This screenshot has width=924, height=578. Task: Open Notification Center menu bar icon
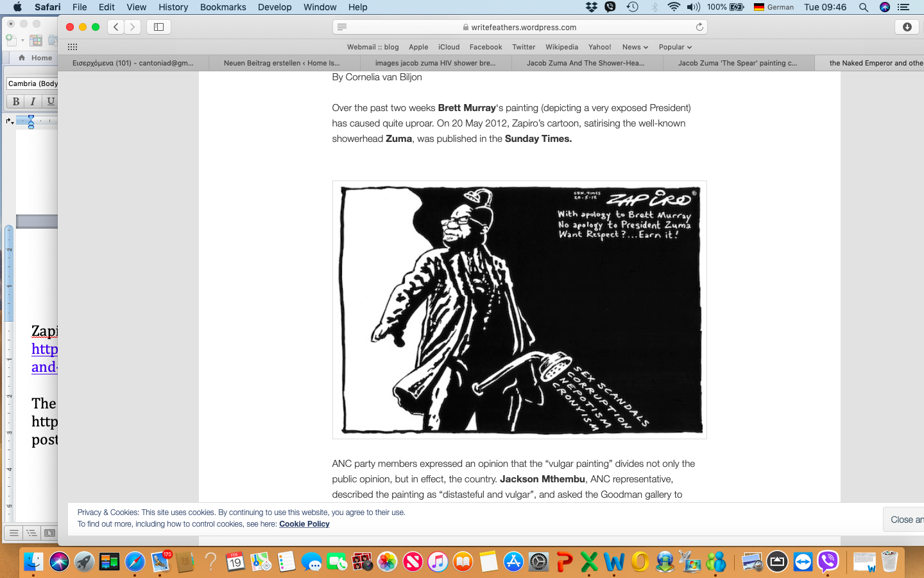coord(903,7)
